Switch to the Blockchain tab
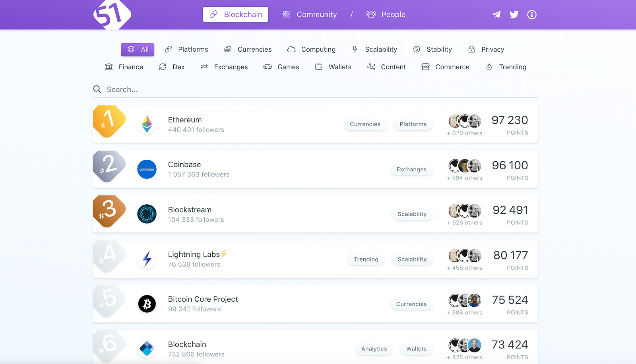Viewport: 636px width, 364px height. pos(235,15)
